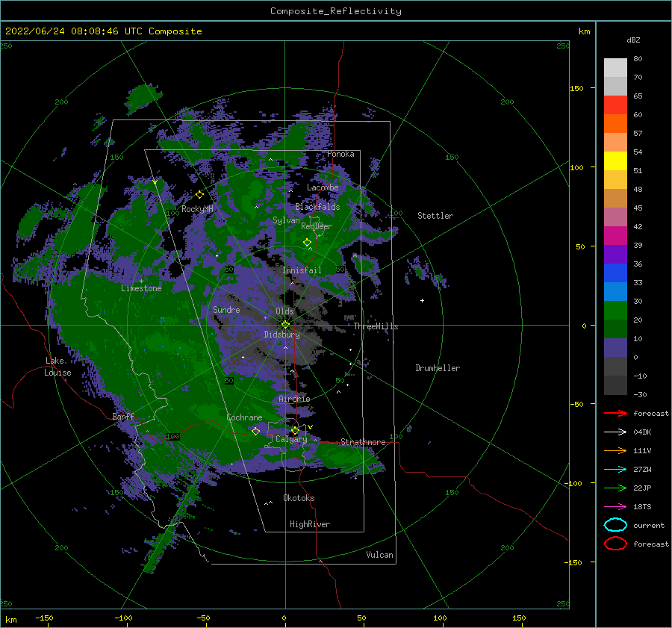Click the Cochrane town label
This screenshot has width=672, height=628.
click(244, 417)
